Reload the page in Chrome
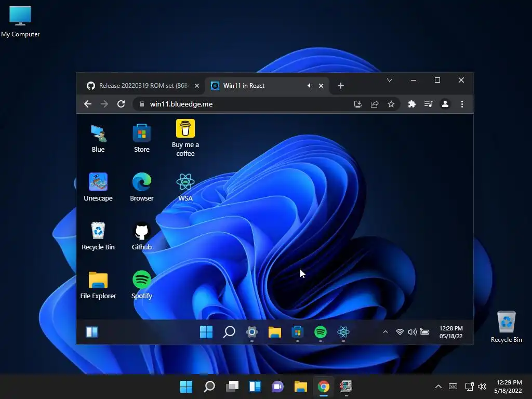Viewport: 532px width, 399px height. [121, 104]
